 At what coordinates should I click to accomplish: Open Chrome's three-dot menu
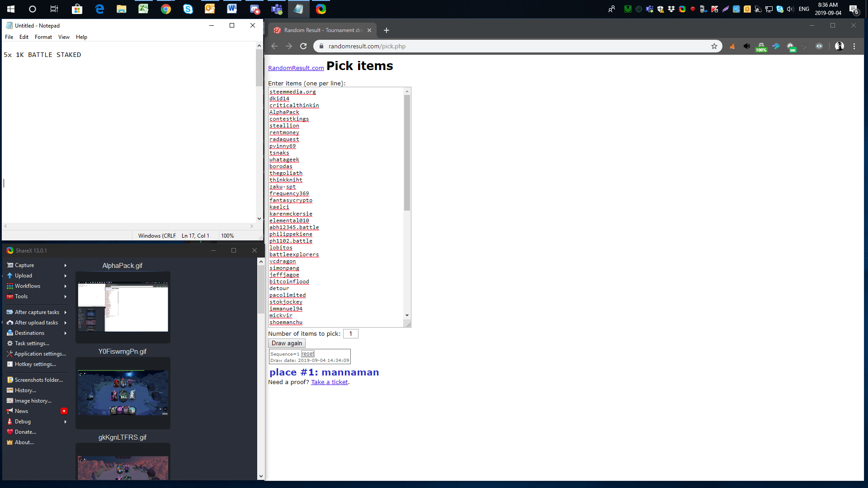click(854, 46)
